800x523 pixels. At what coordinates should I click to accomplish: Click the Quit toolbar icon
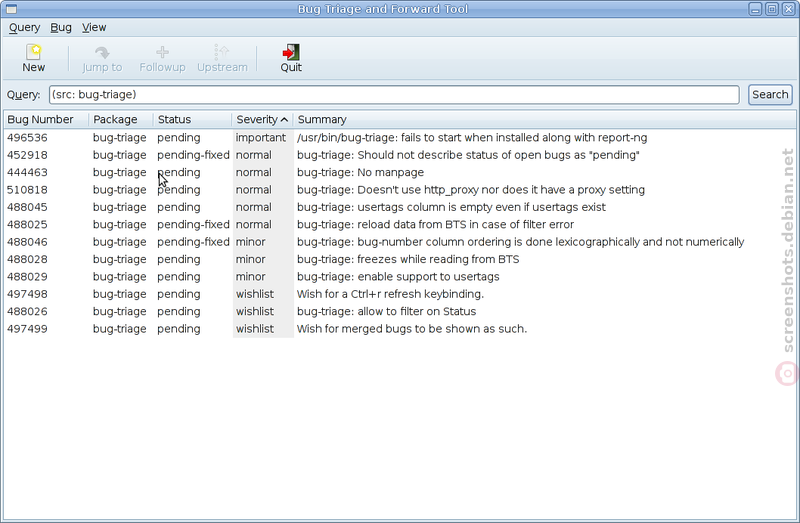click(x=291, y=58)
